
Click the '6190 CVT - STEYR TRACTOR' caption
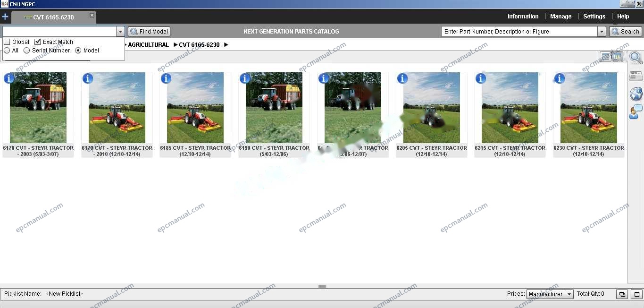click(x=274, y=148)
